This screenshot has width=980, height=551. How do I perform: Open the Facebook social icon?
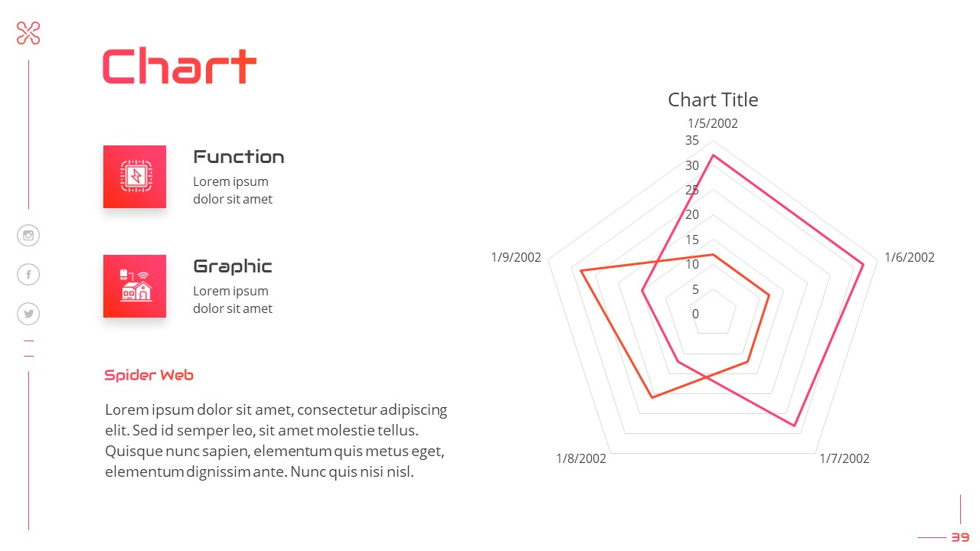coord(28,274)
